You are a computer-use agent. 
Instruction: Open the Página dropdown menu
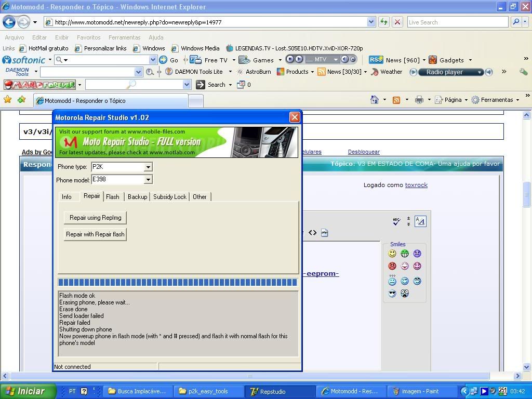[451, 100]
